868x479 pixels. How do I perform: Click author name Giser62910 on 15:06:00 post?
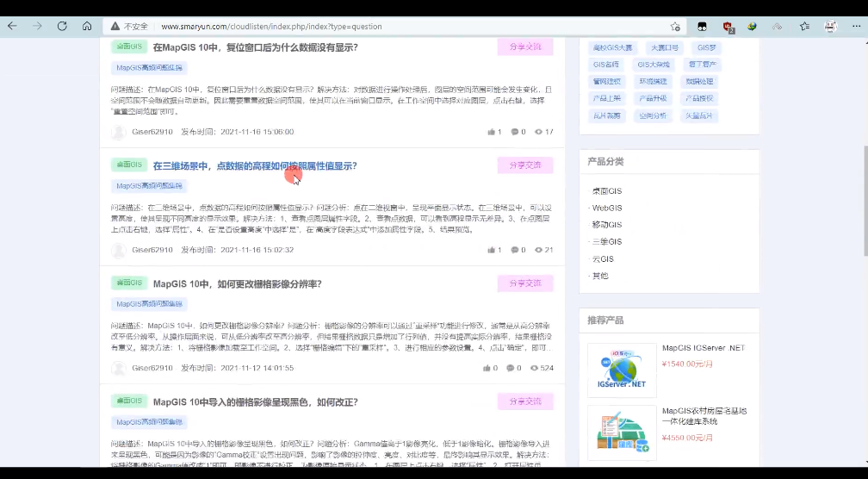coord(152,132)
